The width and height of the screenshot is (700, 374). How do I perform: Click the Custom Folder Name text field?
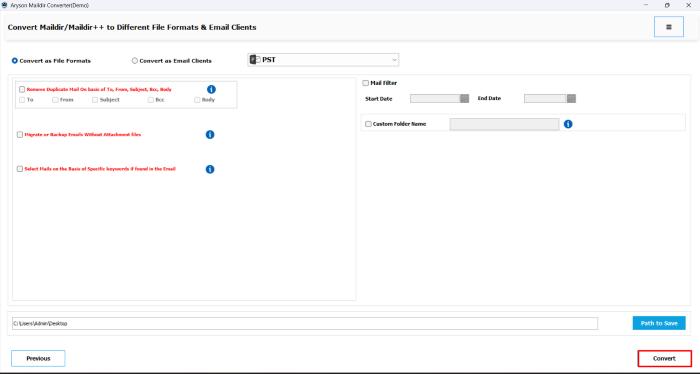(504, 124)
